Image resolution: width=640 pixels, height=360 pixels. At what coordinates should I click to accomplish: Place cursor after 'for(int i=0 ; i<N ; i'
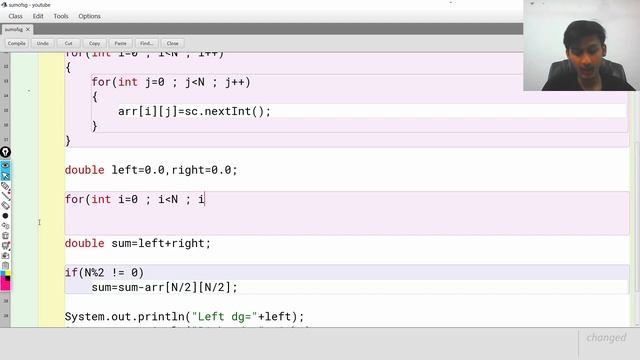point(205,200)
